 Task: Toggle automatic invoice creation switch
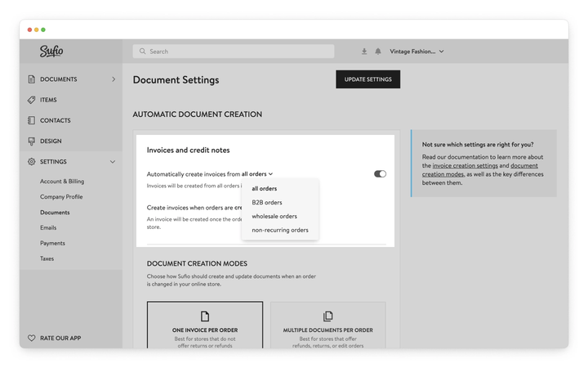pyautogui.click(x=380, y=174)
